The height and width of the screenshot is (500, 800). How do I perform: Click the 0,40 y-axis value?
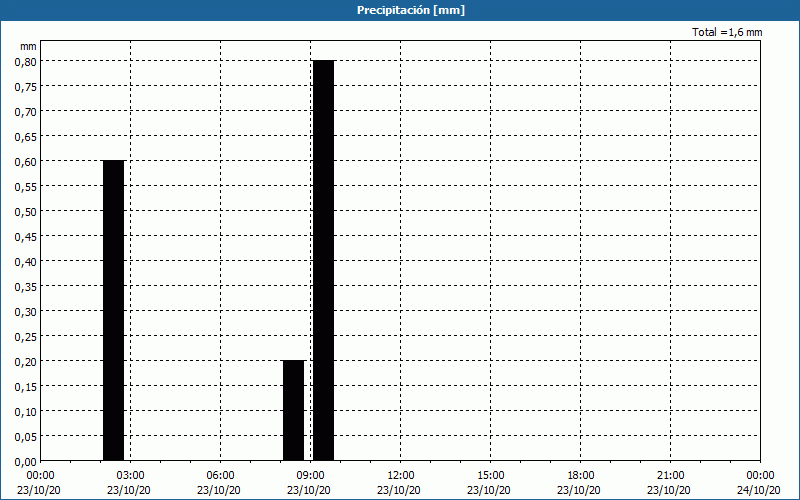(26, 262)
